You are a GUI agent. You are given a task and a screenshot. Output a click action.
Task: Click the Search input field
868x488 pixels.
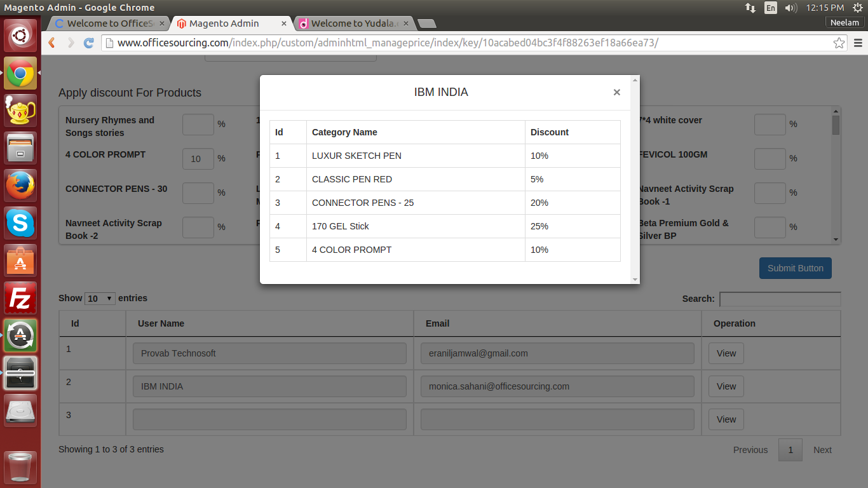pyautogui.click(x=780, y=299)
